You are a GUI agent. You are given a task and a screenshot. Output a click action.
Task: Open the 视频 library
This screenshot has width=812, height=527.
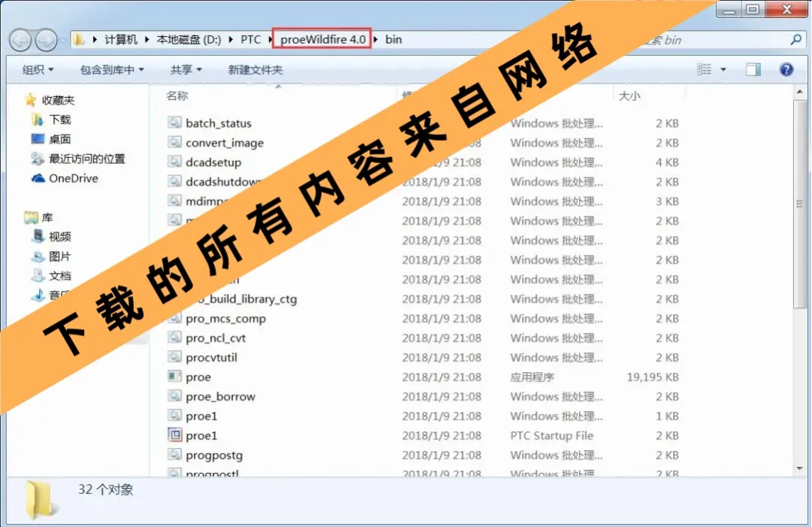(x=60, y=237)
